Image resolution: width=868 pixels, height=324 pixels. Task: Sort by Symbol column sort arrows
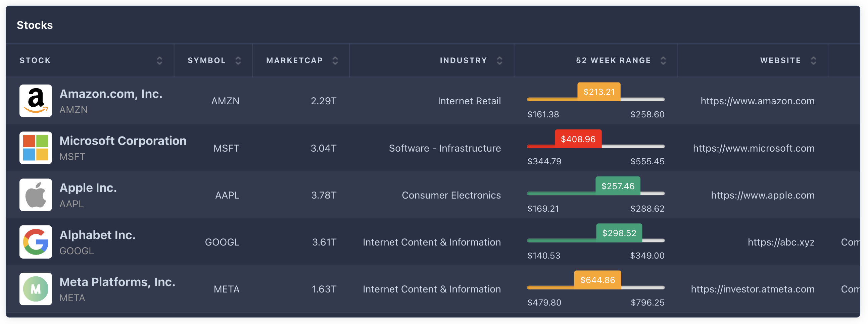pyautogui.click(x=238, y=61)
